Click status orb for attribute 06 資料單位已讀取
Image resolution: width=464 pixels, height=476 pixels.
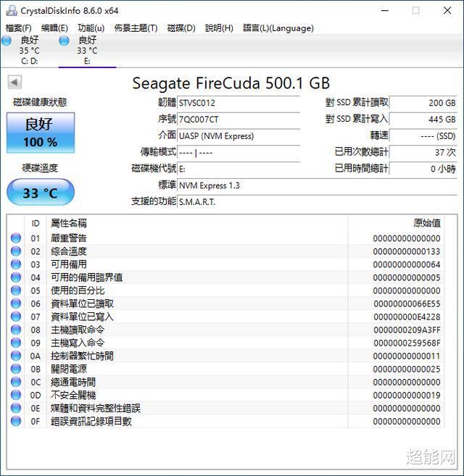pyautogui.click(x=16, y=304)
